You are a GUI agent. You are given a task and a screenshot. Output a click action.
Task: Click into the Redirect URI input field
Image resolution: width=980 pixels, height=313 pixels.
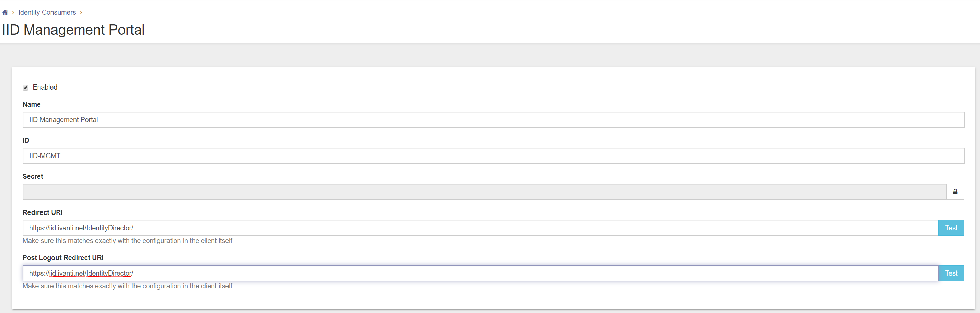[480, 228]
